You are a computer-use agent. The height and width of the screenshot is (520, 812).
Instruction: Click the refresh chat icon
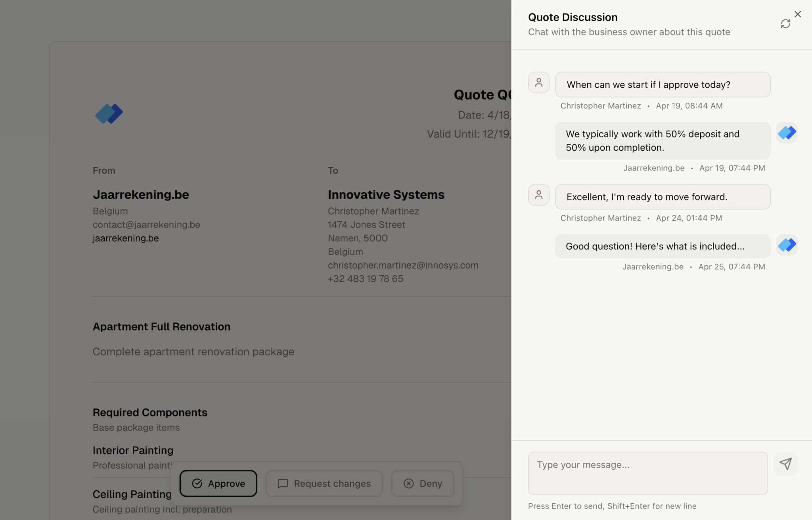(x=785, y=24)
